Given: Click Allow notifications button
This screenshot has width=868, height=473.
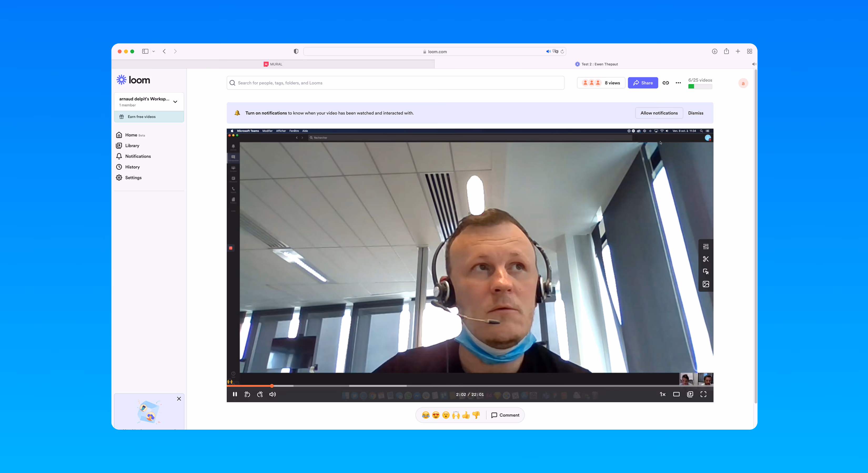Looking at the screenshot, I should (x=659, y=113).
